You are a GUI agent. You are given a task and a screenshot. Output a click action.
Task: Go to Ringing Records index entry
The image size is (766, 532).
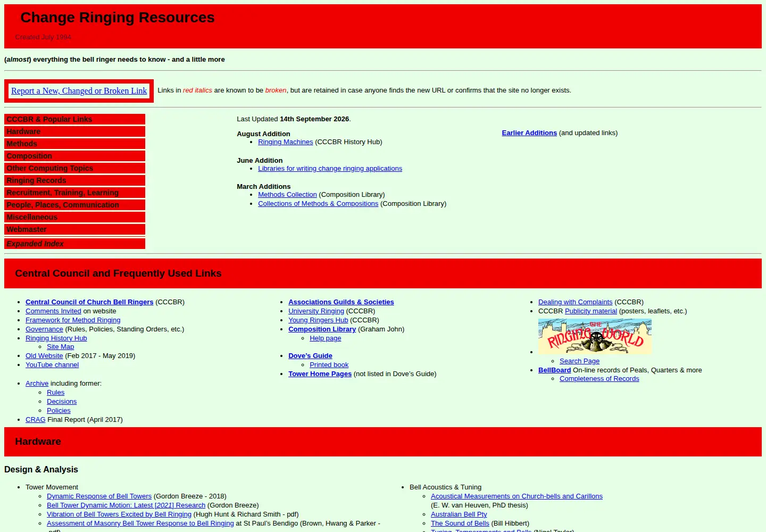tap(74, 180)
